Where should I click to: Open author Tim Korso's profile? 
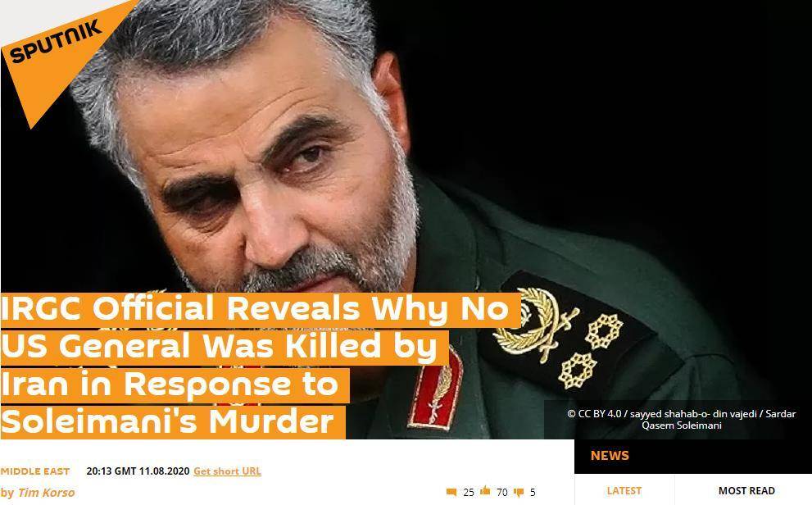tap(46, 493)
